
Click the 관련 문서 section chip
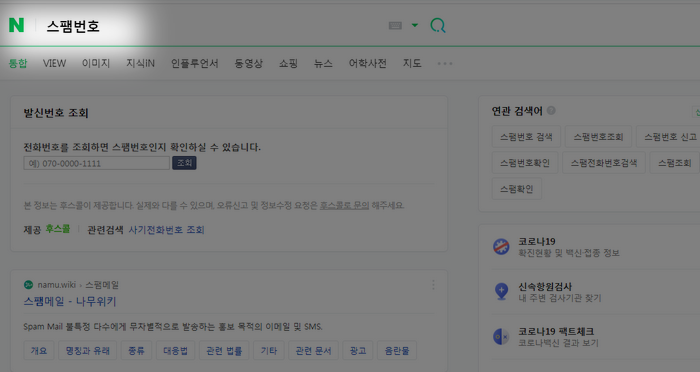(313, 351)
